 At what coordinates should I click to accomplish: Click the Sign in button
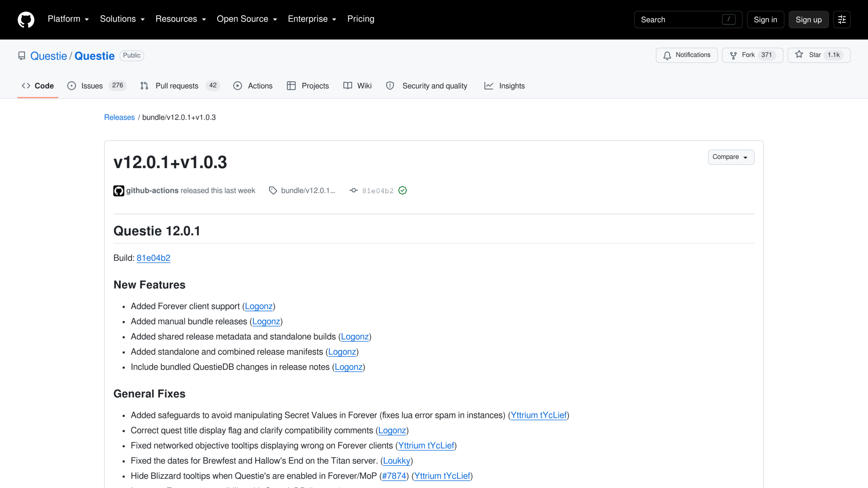pyautogui.click(x=765, y=20)
